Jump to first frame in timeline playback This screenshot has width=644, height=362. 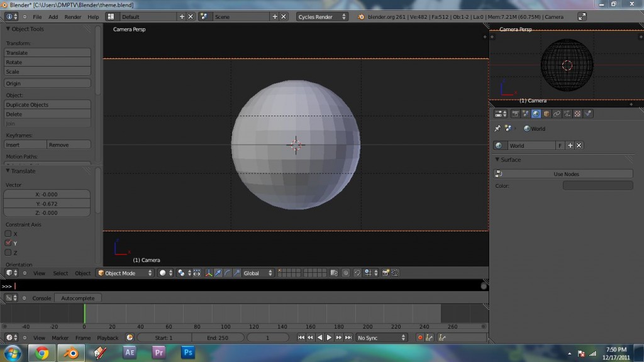pos(301,337)
